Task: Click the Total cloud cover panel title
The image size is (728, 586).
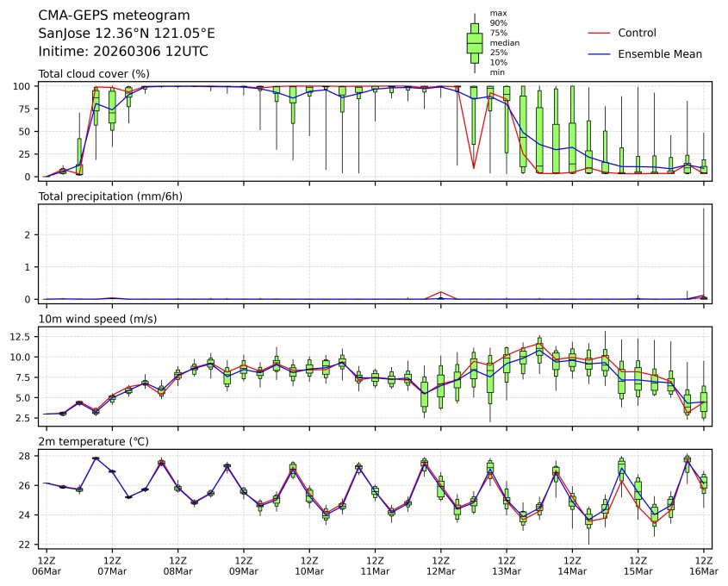Action: point(94,74)
